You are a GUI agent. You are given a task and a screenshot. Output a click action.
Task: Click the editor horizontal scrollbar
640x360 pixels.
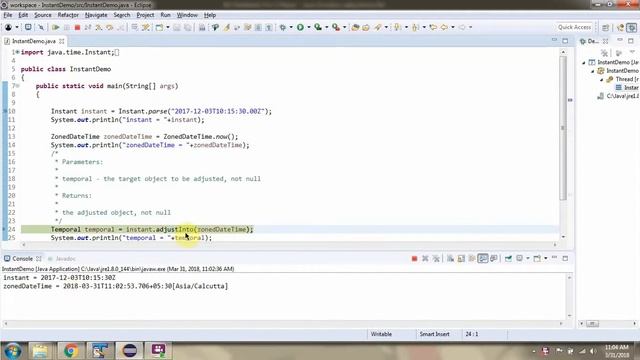(x=289, y=244)
